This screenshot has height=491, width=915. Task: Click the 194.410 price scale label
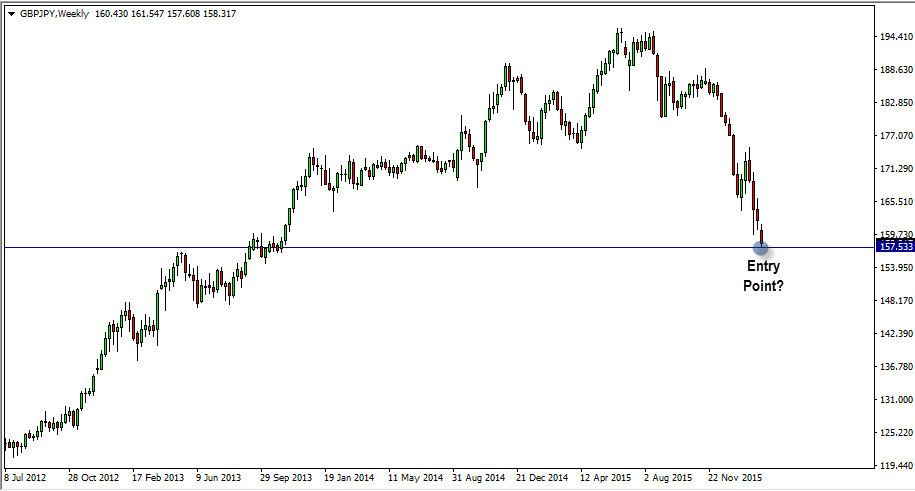tap(895, 37)
